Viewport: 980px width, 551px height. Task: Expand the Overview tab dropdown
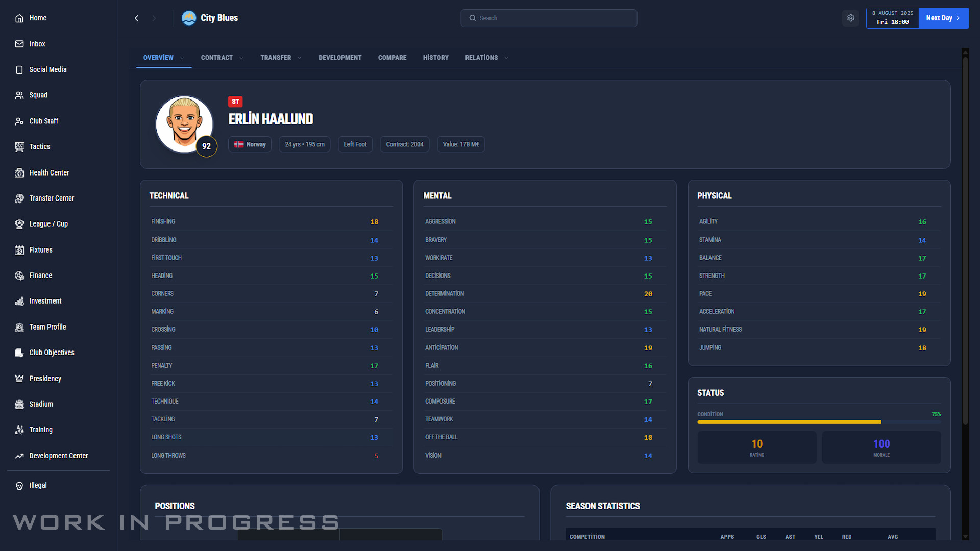(x=181, y=58)
